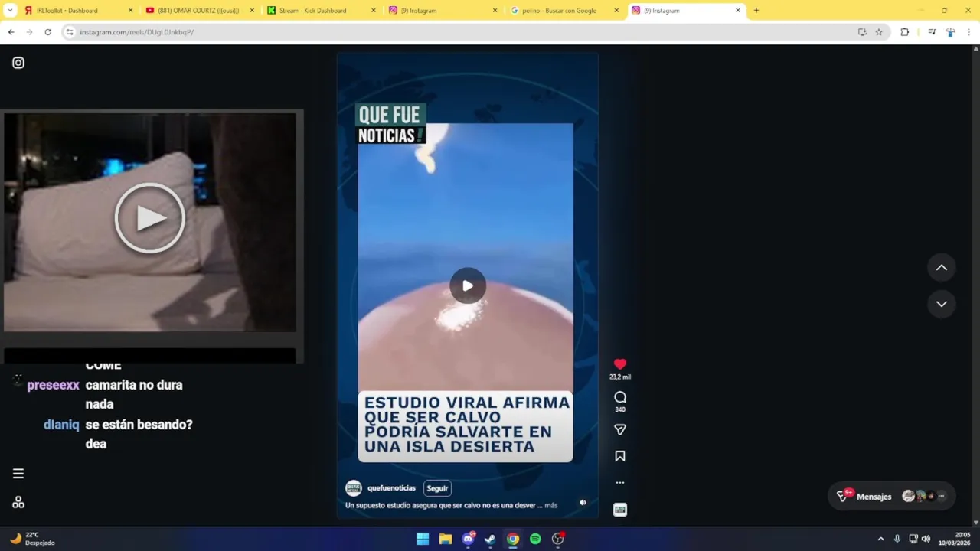
Task: Click the instagram.com URL address field
Action: click(459, 32)
